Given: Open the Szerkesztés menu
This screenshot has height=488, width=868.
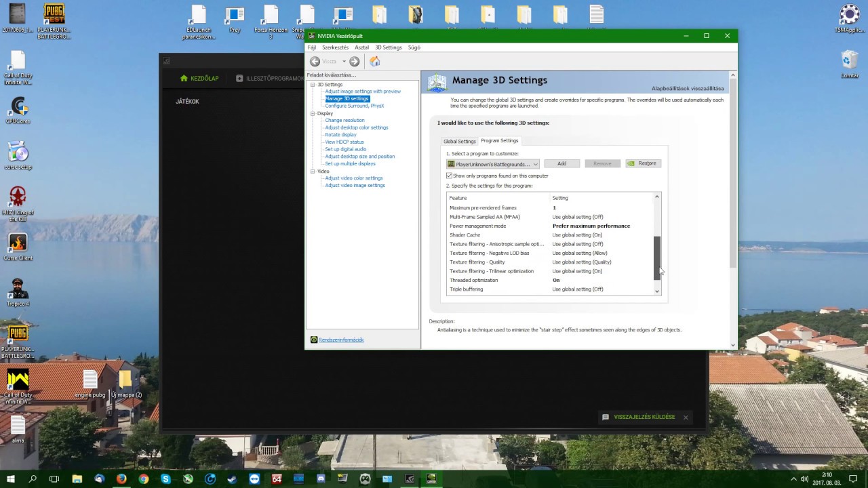Looking at the screenshot, I should 335,47.
